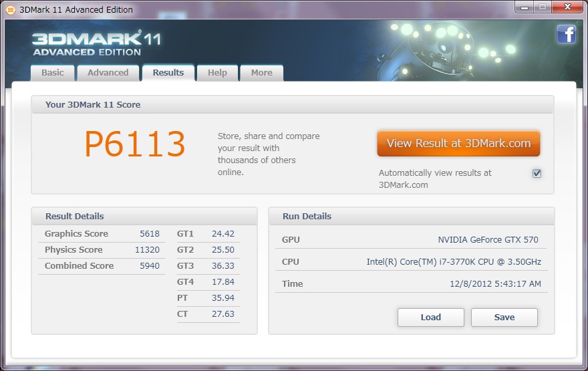Open the More tab
The width and height of the screenshot is (588, 371).
coord(262,73)
